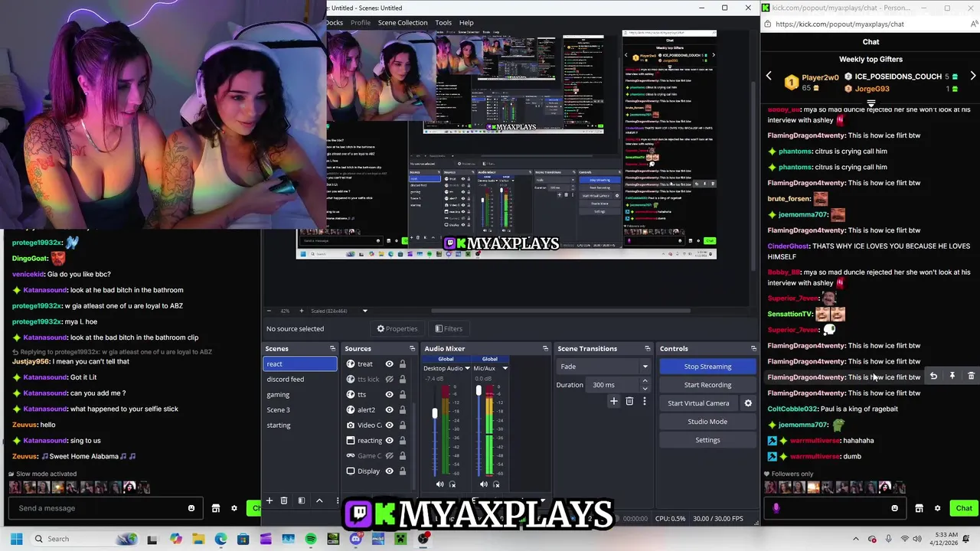Toggle visibility of the treat source
980x551 pixels.
point(389,364)
